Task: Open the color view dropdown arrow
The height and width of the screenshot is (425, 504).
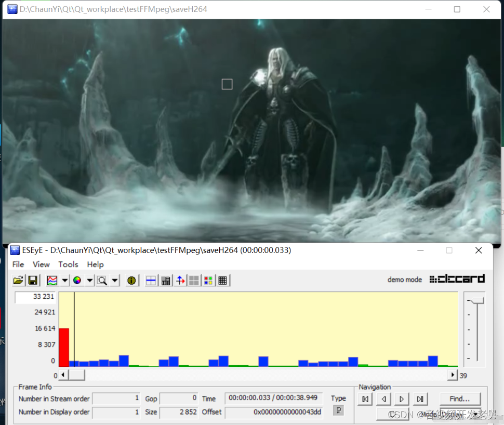Action: pos(89,280)
